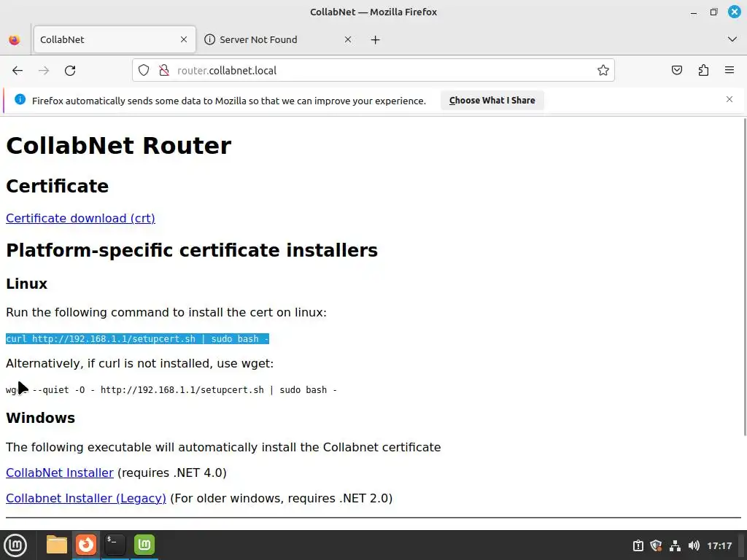Switch to the Server Not Found tab
Screen dimensions: 747x560
[279, 39]
